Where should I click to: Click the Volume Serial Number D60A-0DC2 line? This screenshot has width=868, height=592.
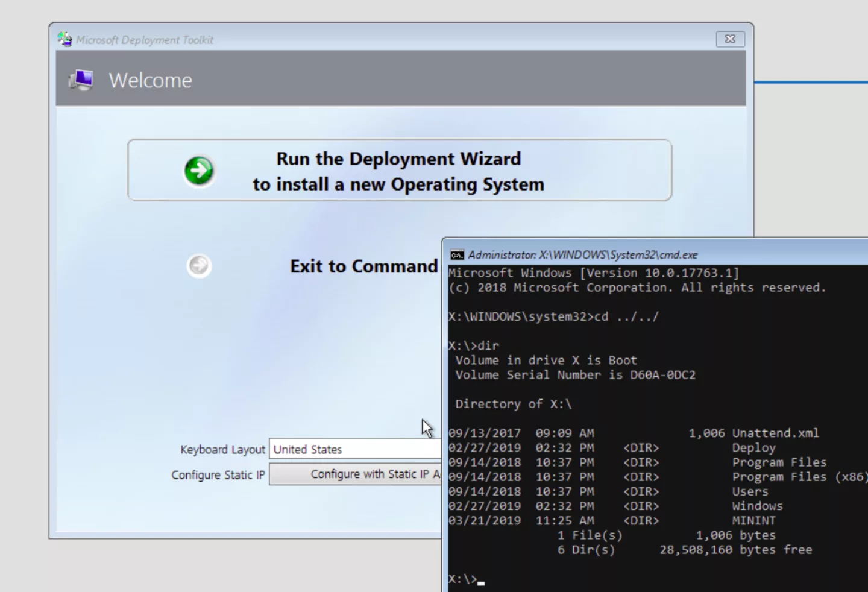575,375
